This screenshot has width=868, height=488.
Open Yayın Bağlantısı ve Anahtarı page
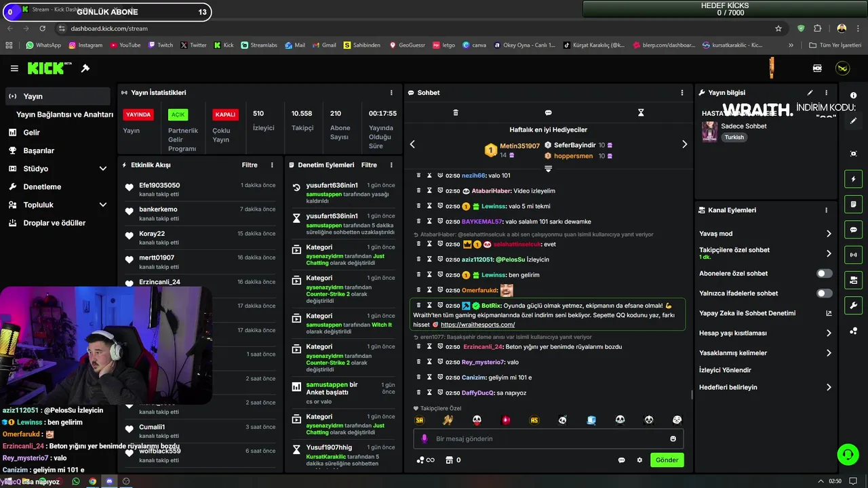point(64,115)
